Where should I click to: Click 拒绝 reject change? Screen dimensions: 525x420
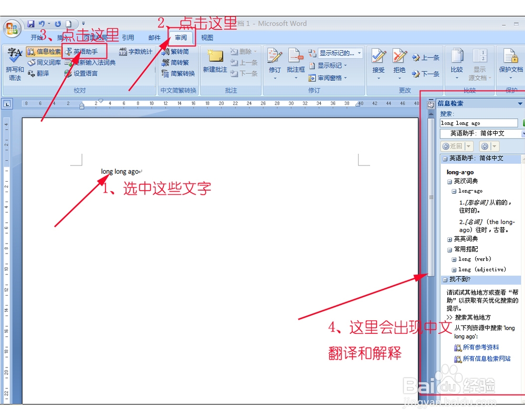(x=399, y=64)
